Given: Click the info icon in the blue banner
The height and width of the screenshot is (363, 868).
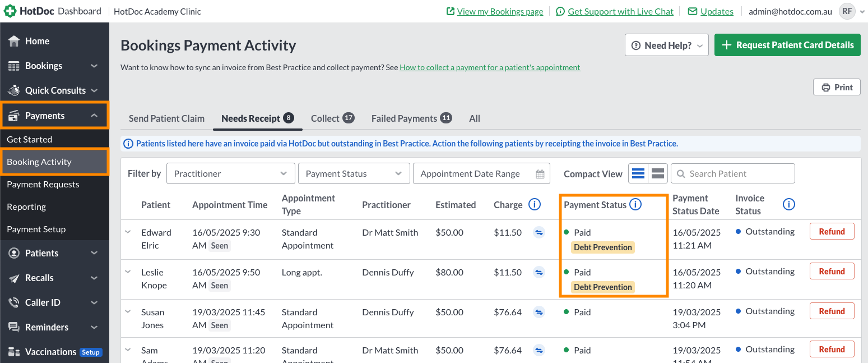Looking at the screenshot, I should click(128, 144).
